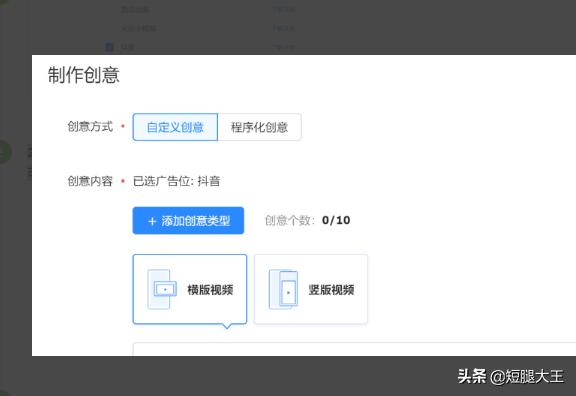
Task: Click the empty field below video cards
Action: [354, 349]
